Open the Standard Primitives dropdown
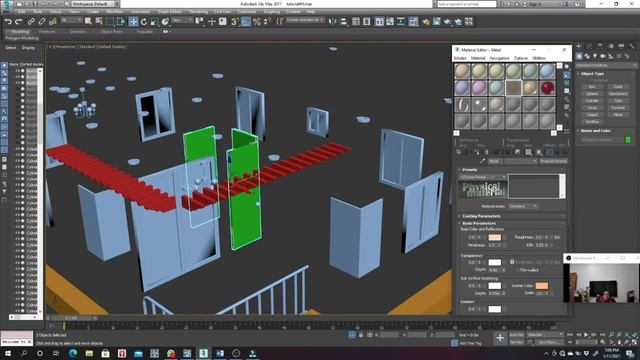Screen dimensions: 640x360 pyautogui.click(x=606, y=65)
